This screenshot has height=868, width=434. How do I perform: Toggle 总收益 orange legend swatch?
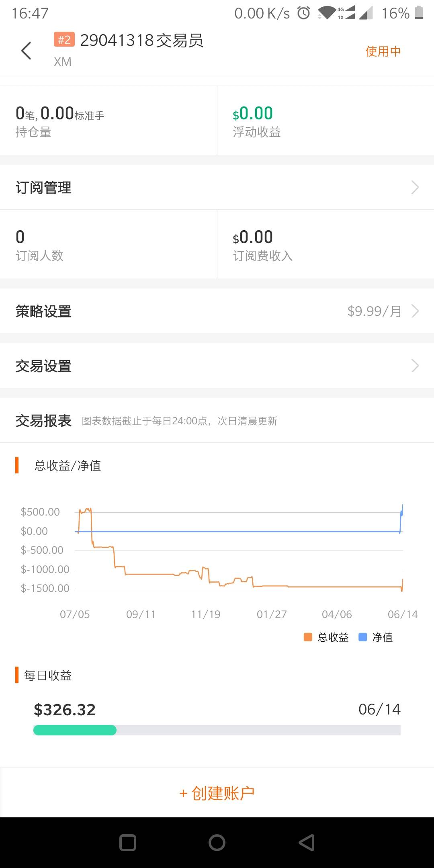(x=308, y=637)
